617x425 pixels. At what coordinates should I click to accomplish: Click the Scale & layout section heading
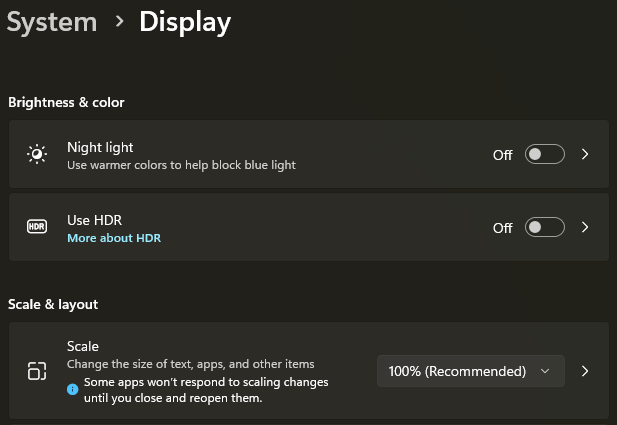coord(52,304)
